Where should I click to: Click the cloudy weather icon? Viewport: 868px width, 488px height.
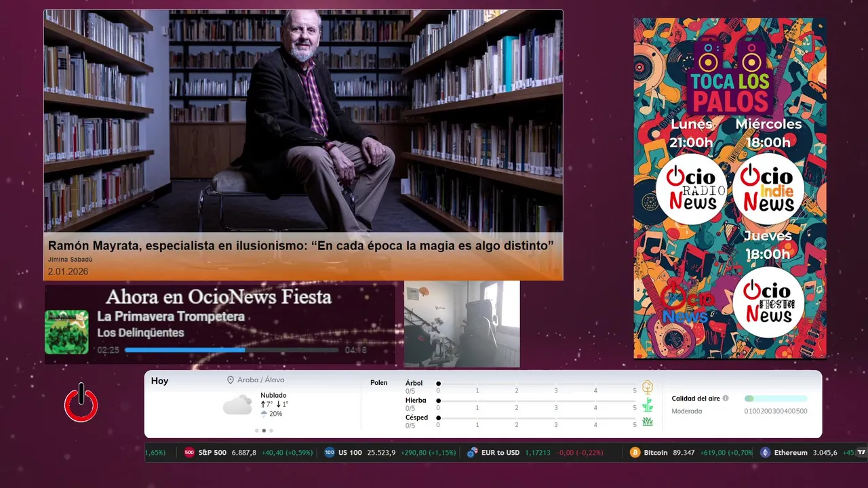click(237, 405)
